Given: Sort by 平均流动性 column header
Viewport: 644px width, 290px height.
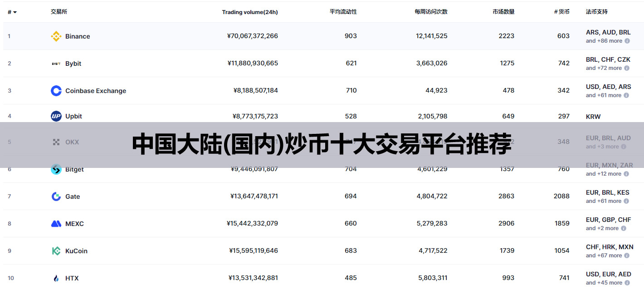Looking at the screenshot, I should click(x=343, y=12).
